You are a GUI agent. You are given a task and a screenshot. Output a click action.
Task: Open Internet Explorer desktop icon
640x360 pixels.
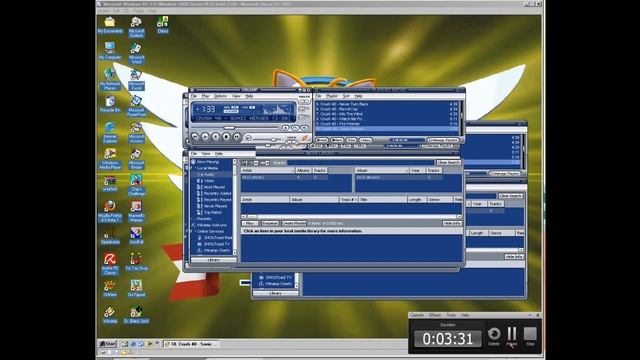[x=110, y=132]
